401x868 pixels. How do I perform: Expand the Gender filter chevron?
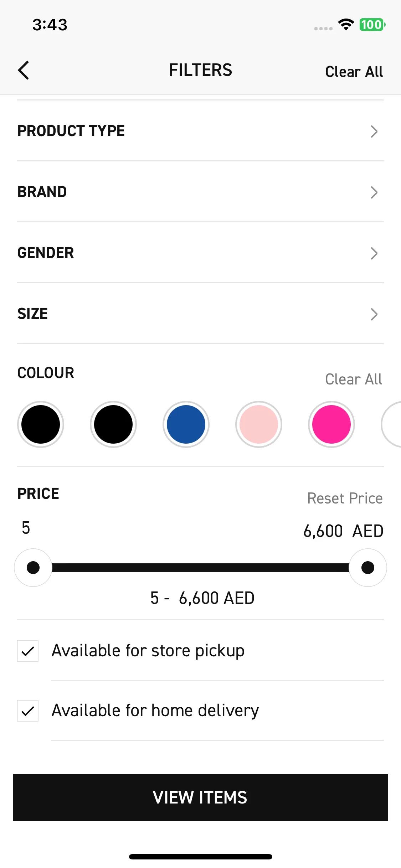click(374, 253)
